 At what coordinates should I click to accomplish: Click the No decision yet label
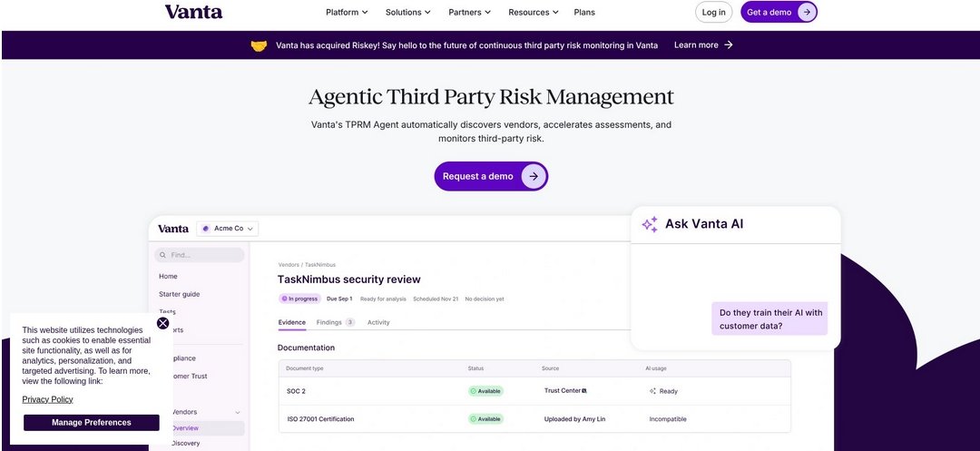click(485, 299)
